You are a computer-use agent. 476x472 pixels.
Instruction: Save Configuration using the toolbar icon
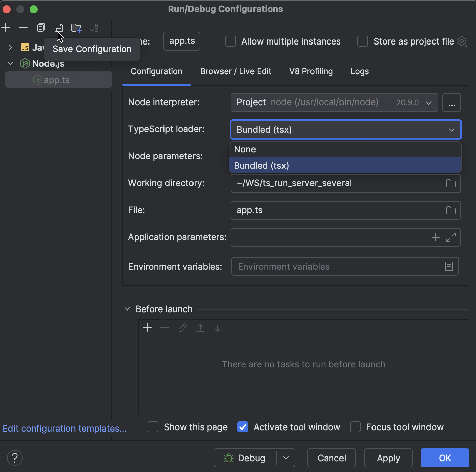[59, 27]
